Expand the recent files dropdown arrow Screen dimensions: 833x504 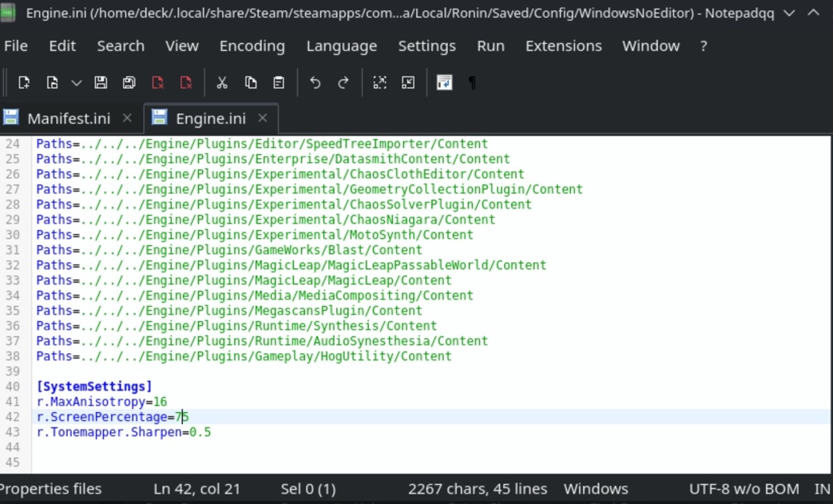point(76,82)
